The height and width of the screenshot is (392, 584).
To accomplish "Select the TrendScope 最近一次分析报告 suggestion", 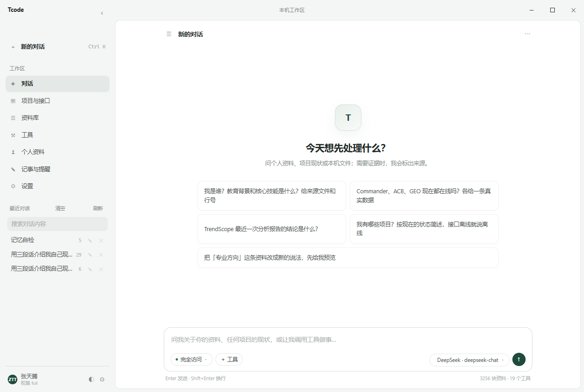I will [x=272, y=229].
